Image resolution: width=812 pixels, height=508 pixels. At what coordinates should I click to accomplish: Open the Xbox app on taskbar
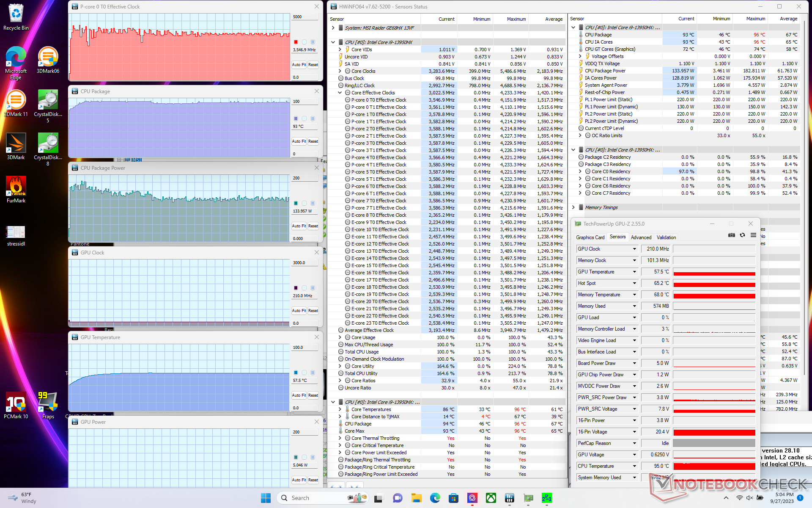coord(491,498)
